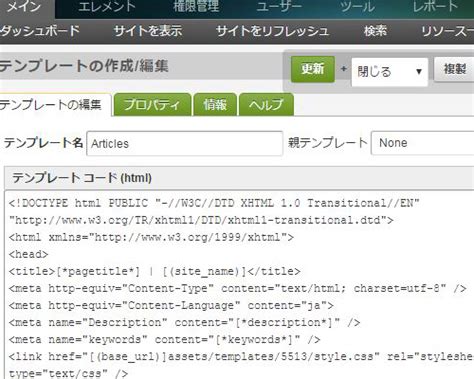Image resolution: width=474 pixels, height=379 pixels.
Task: Open the ツール top menu tab
Action: point(357,7)
